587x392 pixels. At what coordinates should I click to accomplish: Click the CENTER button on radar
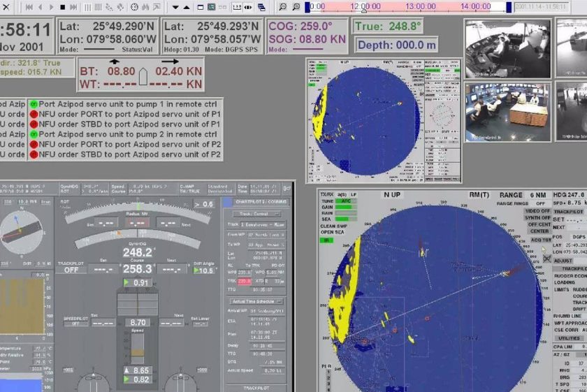539,231
